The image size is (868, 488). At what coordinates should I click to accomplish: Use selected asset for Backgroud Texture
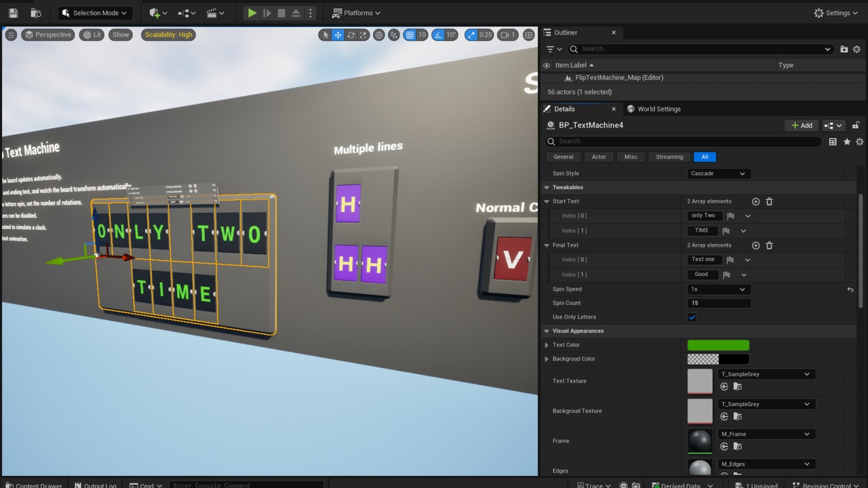click(x=724, y=416)
